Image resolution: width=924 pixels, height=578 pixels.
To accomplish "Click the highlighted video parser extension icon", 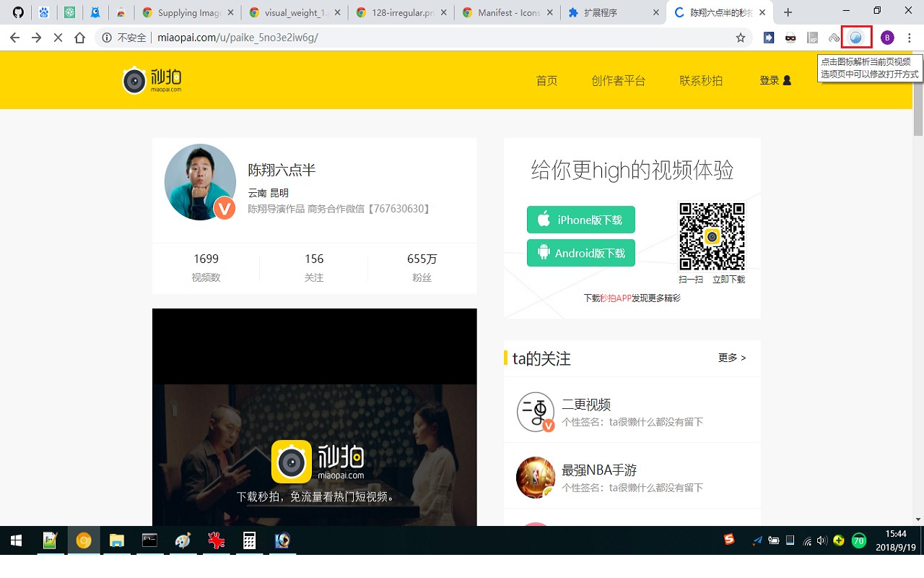I will [x=856, y=38].
